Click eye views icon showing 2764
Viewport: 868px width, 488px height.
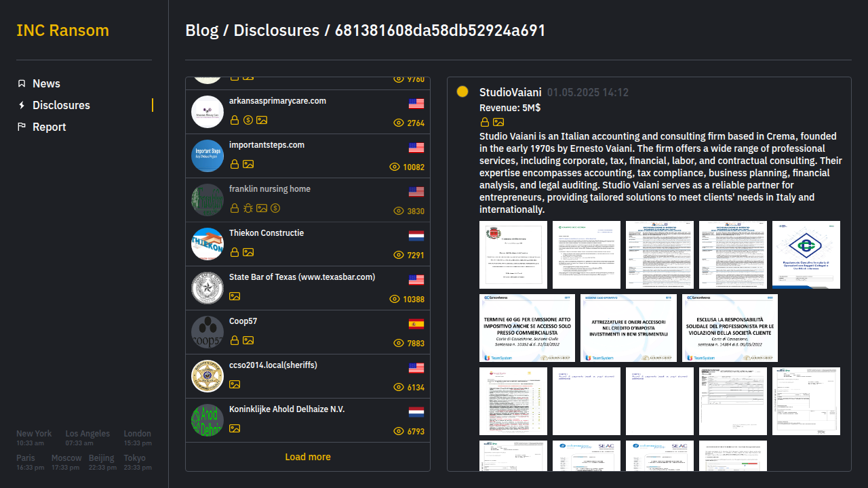[399, 123]
